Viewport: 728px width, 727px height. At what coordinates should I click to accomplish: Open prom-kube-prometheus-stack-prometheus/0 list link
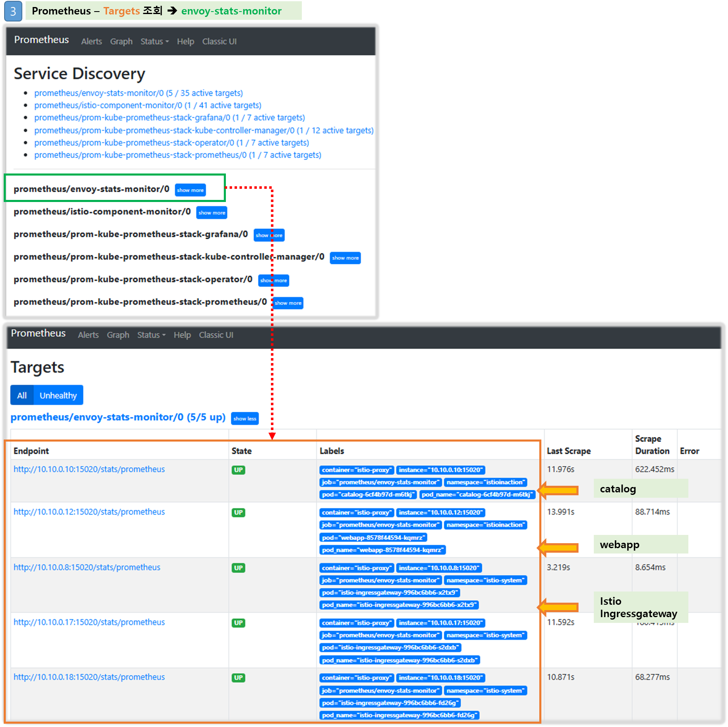click(x=178, y=155)
